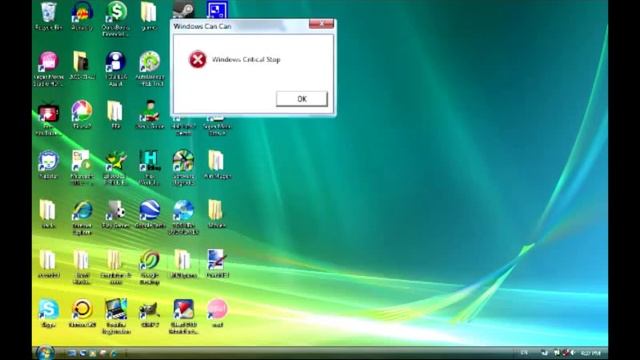Click OK in the Windows Can Can dialog
640x360 pixels.
(x=302, y=99)
